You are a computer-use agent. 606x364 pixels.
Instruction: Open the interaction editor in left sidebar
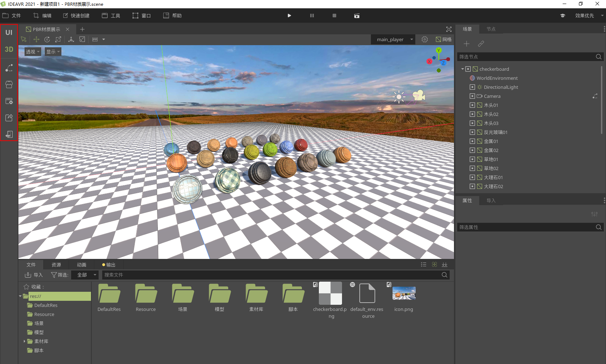click(9, 68)
